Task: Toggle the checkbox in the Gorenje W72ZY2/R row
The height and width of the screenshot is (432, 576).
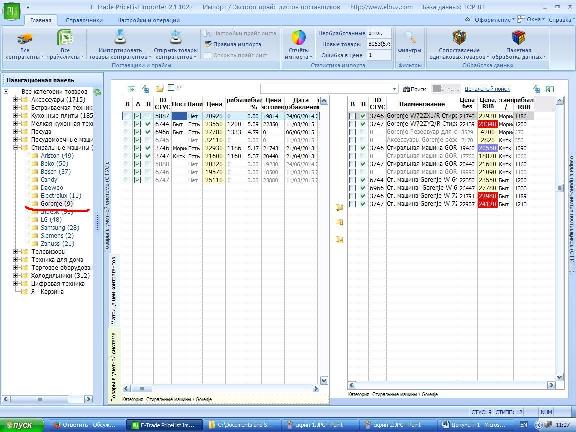Action: (353, 124)
